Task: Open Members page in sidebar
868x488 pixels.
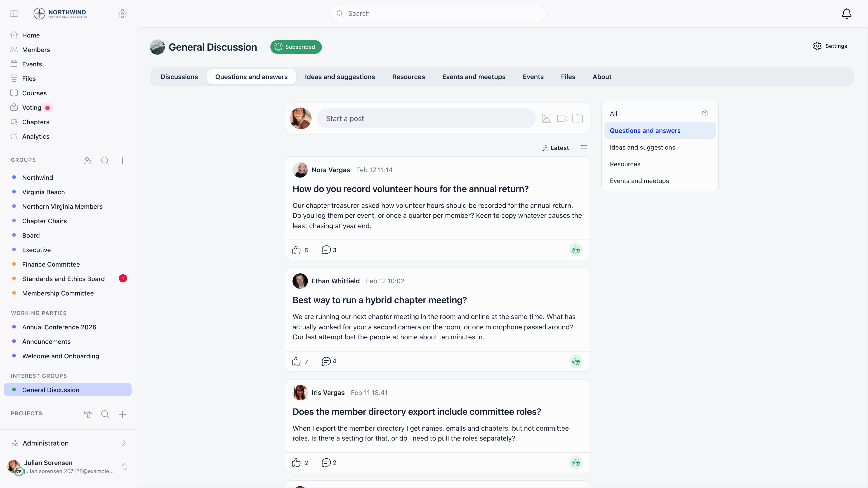Action: (x=68, y=50)
